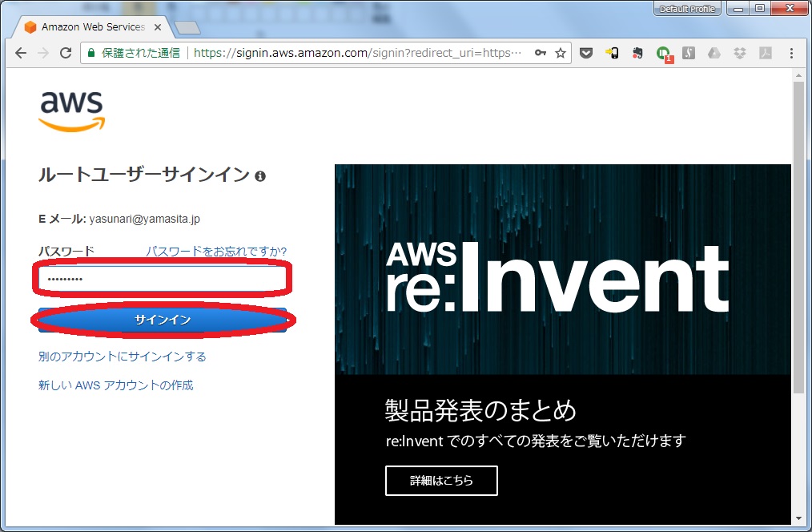
Task: Click the Default Profile button
Action: [687, 9]
